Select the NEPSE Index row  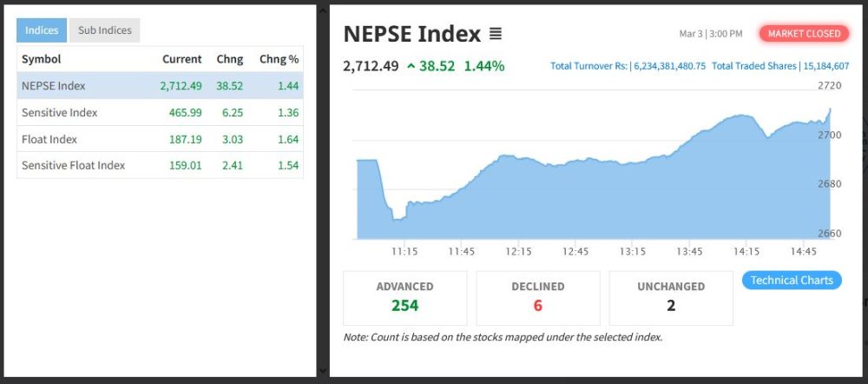(x=160, y=86)
